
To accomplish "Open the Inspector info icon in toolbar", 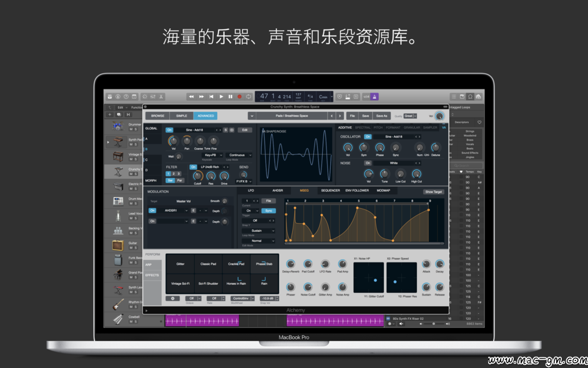I will (118, 96).
